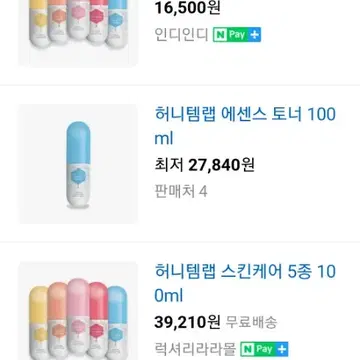This screenshot has width=360, height=360.
Task: Open the bottom five-bottle skincare set thumbnail
Action: (78, 311)
